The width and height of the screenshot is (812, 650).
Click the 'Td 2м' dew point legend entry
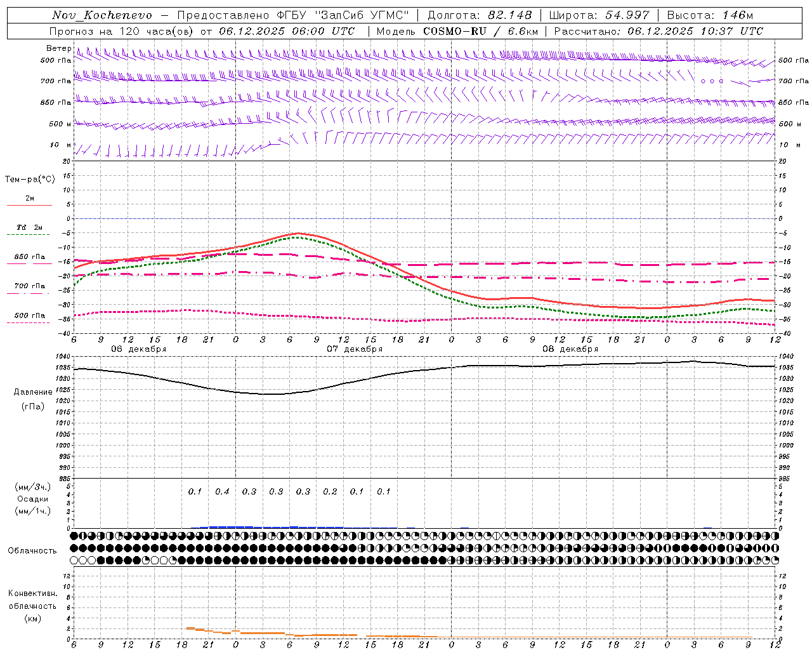(x=29, y=230)
